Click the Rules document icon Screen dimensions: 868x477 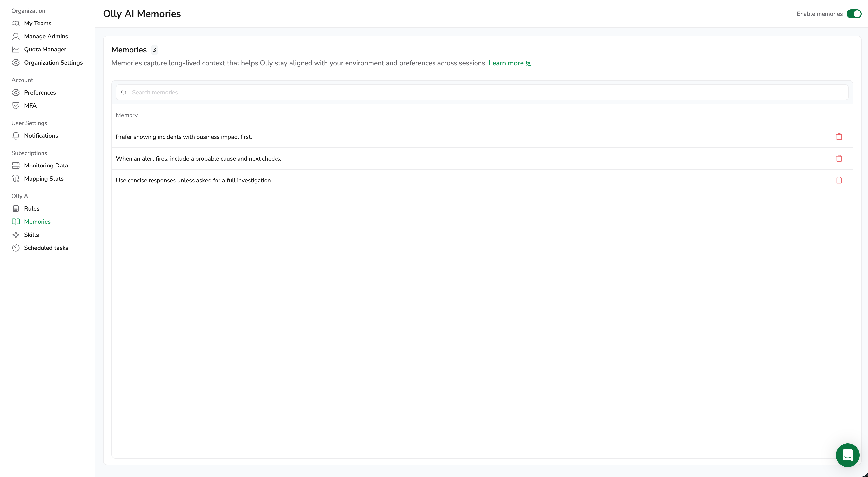[x=16, y=209]
